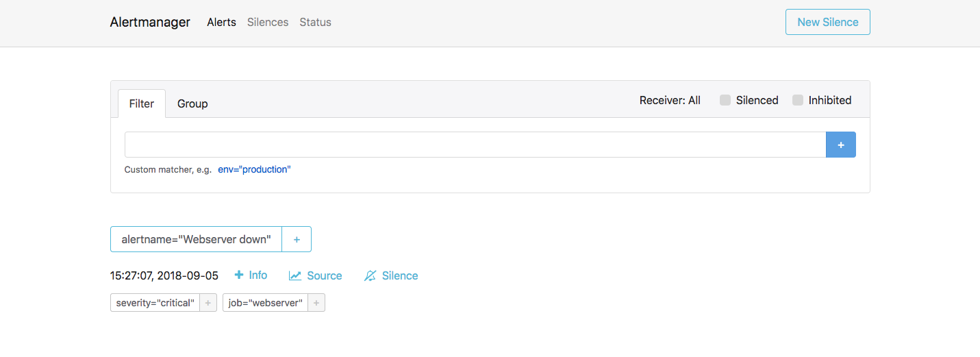
Task: Go to the Status page
Action: (315, 22)
